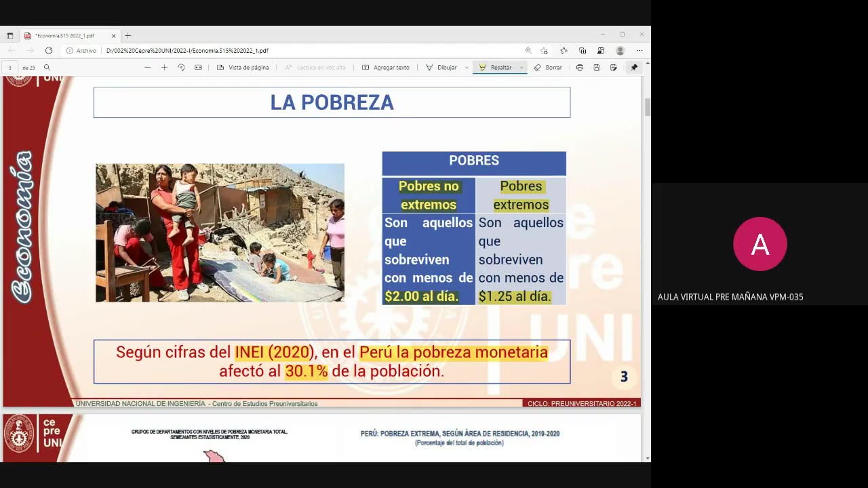Switch to the Economía.S15 2022_1.pdf tab
The width and height of the screenshot is (868, 488).
pyautogui.click(x=70, y=35)
